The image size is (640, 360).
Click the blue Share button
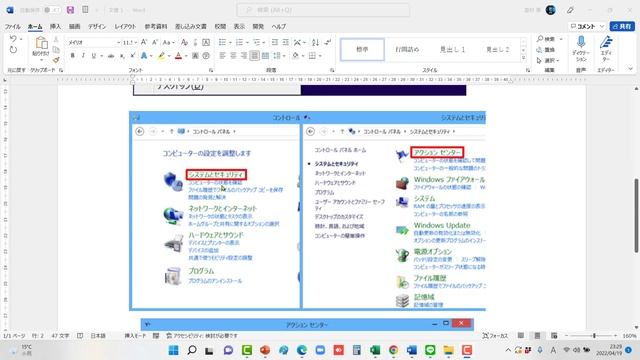[622, 26]
